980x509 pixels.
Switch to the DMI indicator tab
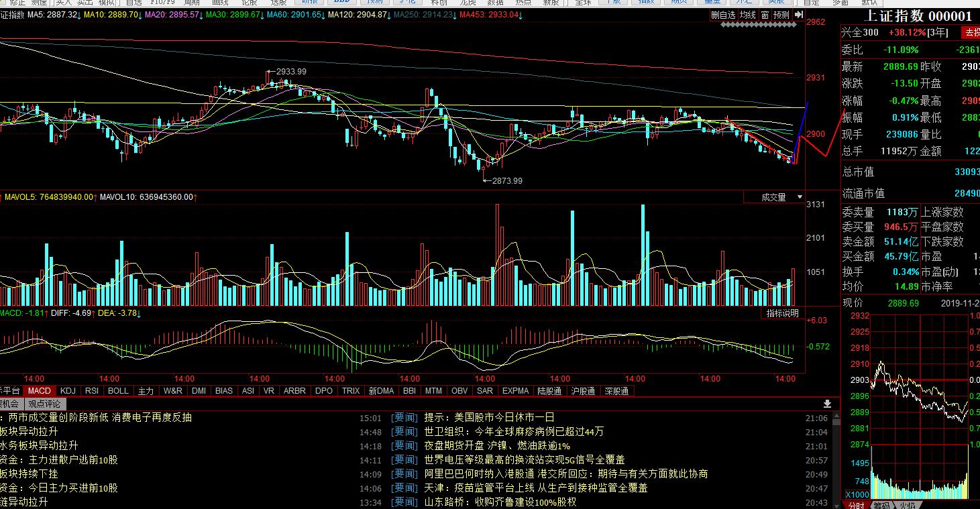tap(199, 391)
